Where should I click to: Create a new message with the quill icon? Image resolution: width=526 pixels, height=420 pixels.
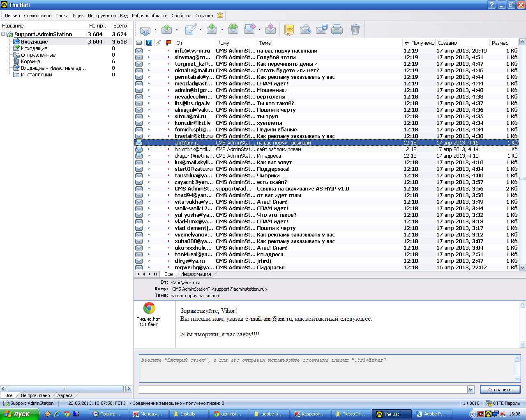[191, 29]
